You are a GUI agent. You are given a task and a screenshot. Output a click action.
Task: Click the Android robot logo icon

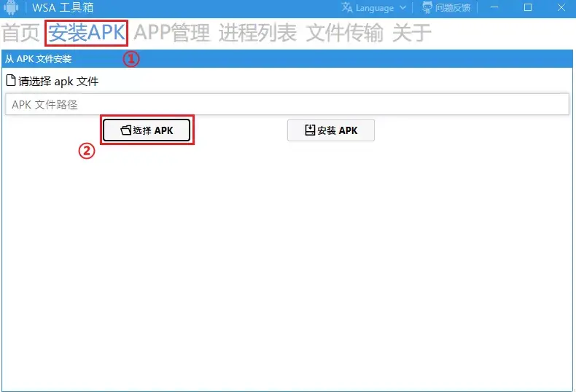11,7
